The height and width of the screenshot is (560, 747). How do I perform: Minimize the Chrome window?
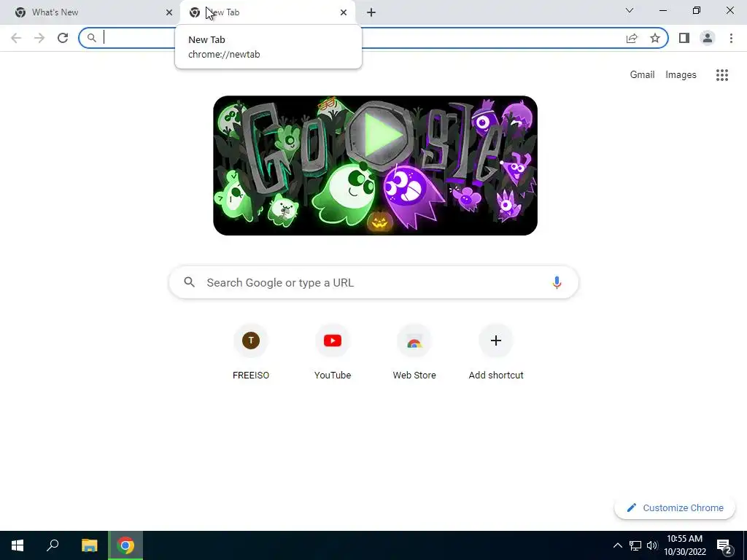[x=662, y=10]
